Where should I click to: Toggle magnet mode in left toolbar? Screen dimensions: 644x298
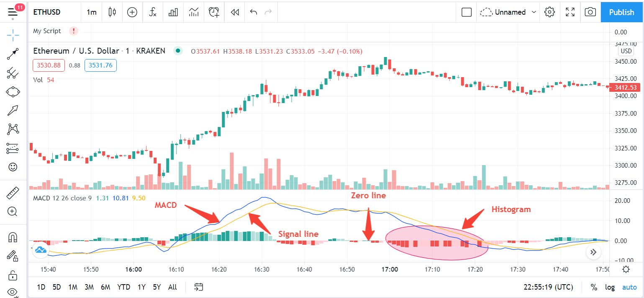pyautogui.click(x=13, y=237)
